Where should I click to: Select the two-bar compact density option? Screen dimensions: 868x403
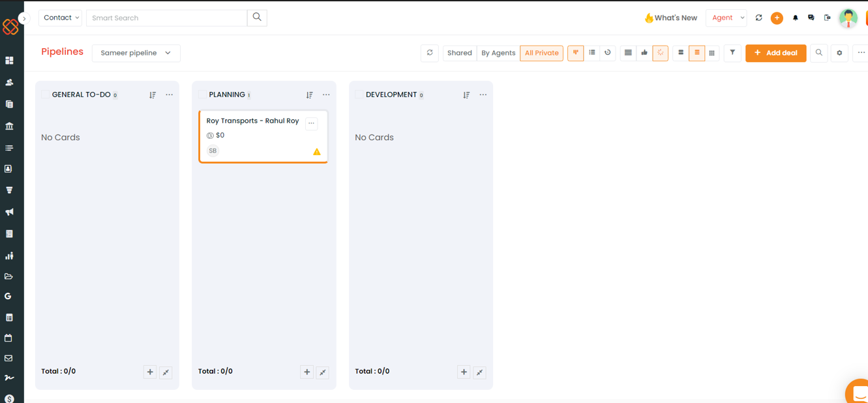point(681,53)
